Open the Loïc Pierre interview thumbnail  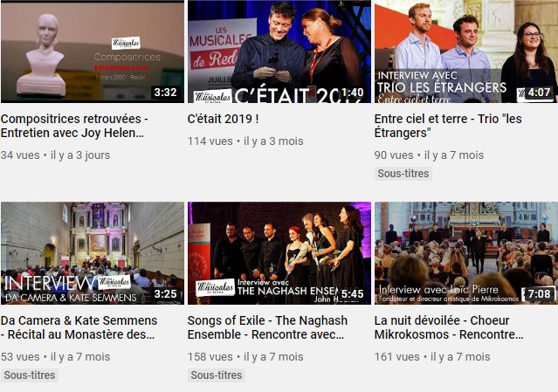[x=466, y=253]
